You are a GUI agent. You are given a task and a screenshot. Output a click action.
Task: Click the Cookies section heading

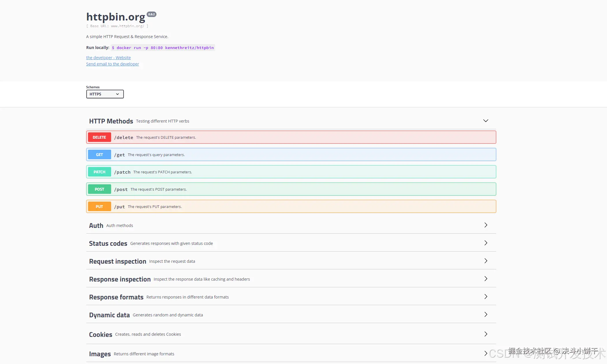pyautogui.click(x=100, y=335)
